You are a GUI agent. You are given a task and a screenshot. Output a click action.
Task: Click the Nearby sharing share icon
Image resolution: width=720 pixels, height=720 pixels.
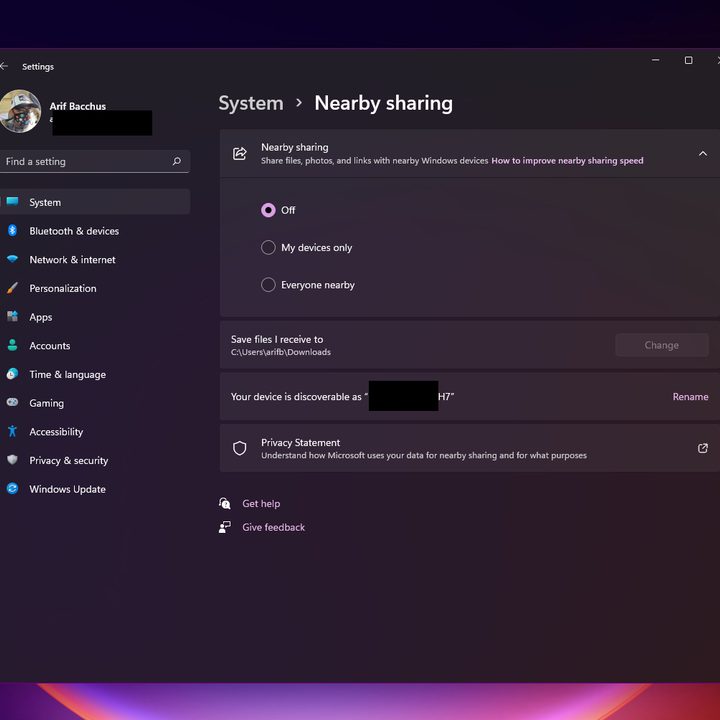click(x=240, y=153)
